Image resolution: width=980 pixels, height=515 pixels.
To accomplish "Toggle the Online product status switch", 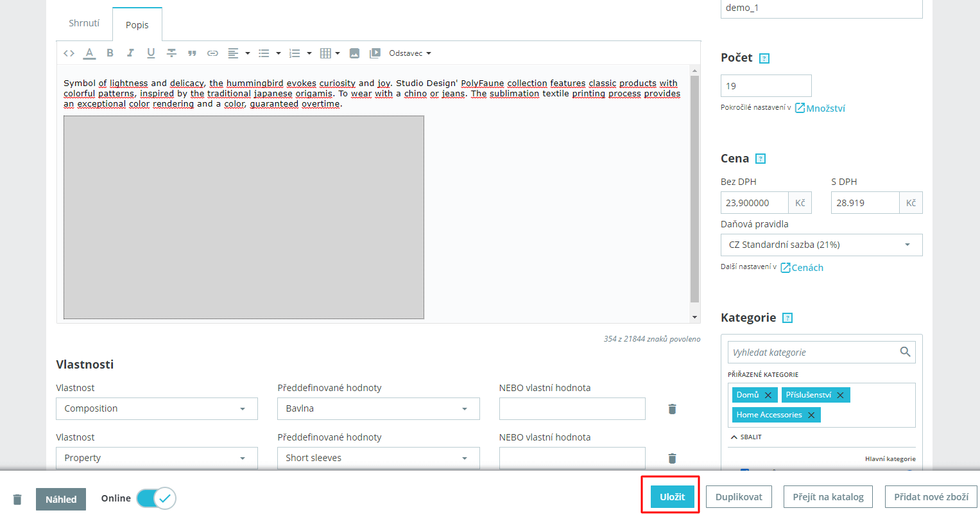I will coord(156,498).
